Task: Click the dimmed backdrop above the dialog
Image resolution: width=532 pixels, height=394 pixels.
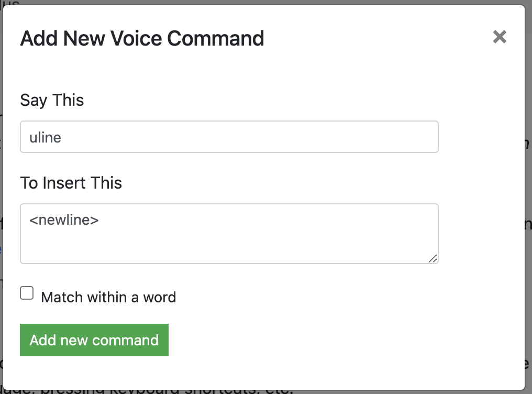Action: [262, 2]
